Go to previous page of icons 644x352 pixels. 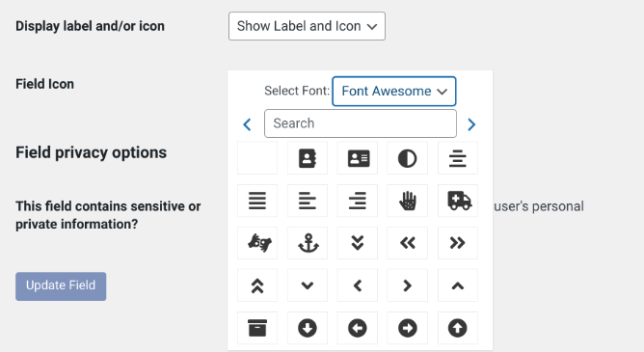247,124
